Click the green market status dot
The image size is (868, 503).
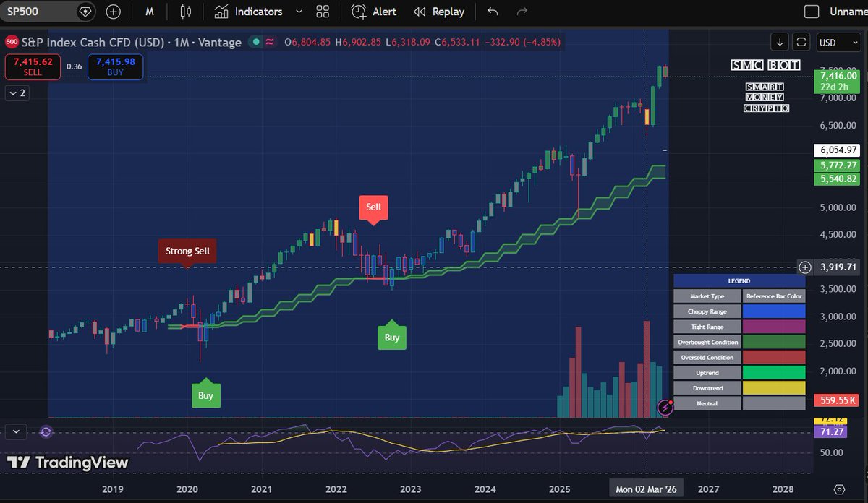(x=255, y=42)
